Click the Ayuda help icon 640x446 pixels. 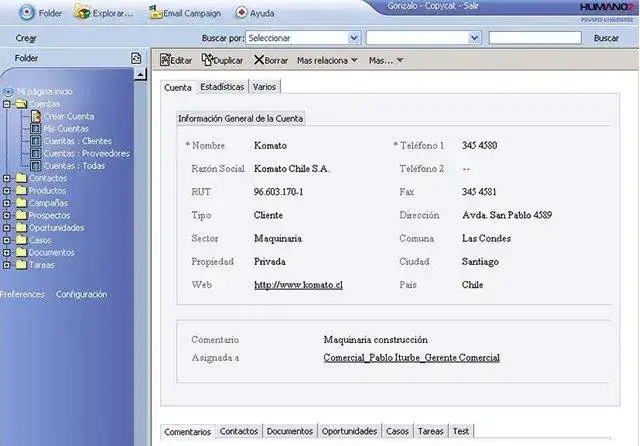[x=241, y=13]
